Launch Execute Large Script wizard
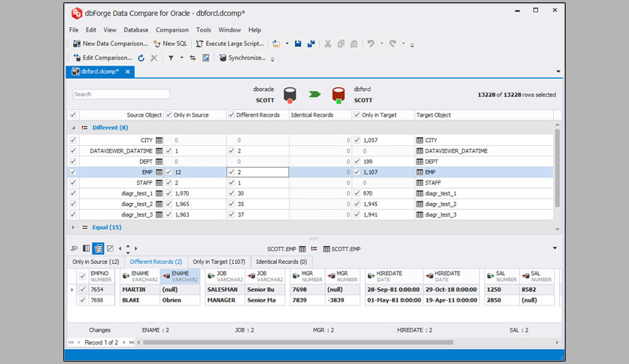Image resolution: width=629 pixels, height=364 pixels. 230,44
